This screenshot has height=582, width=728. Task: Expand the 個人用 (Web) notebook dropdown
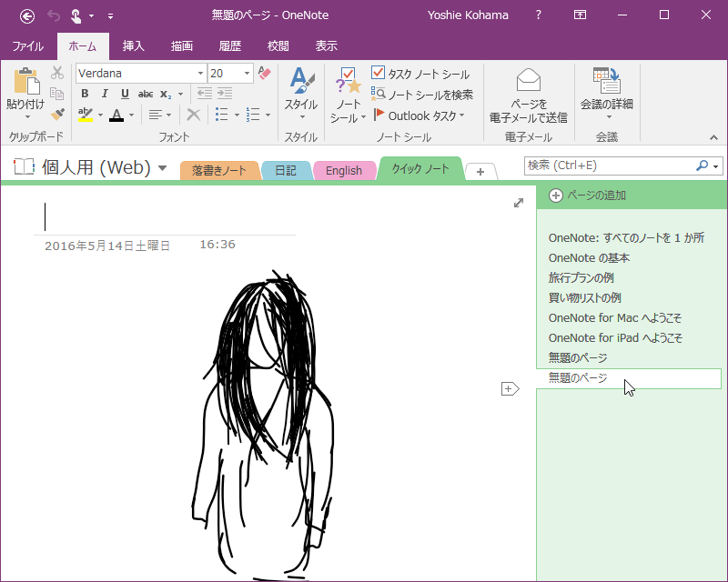coord(162,167)
